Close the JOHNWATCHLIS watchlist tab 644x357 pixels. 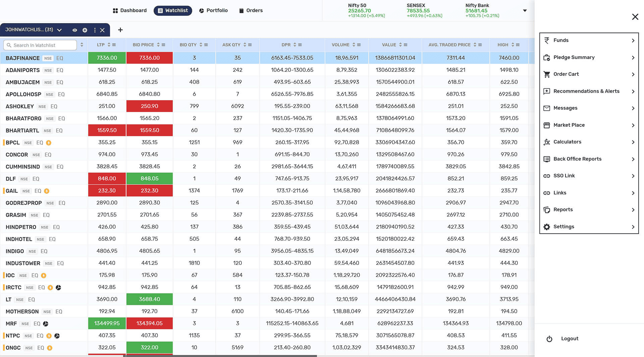click(102, 30)
